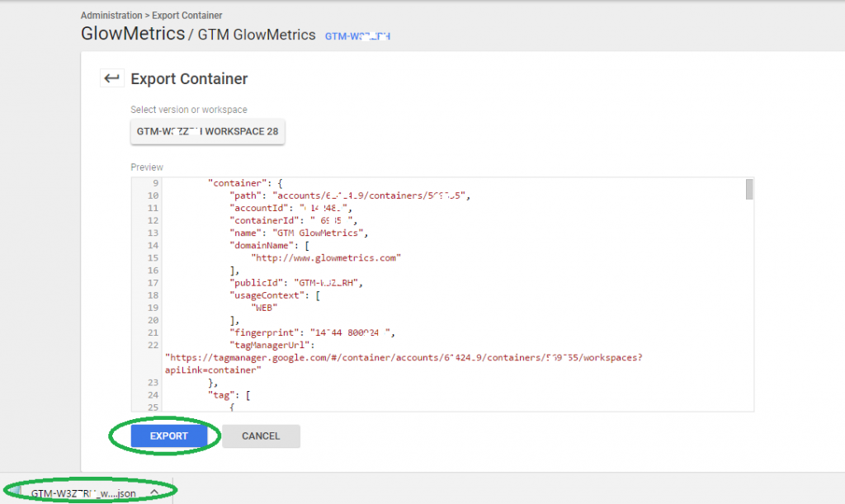Click the glowmetrics.com domain URL in preview
Viewport: 845px width, 504px height.
[326, 257]
